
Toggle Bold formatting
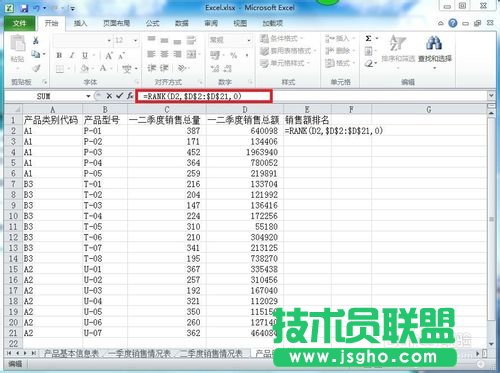59,55
